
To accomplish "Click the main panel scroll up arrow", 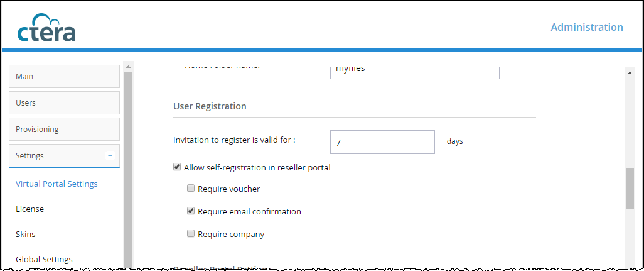I will click(x=630, y=73).
